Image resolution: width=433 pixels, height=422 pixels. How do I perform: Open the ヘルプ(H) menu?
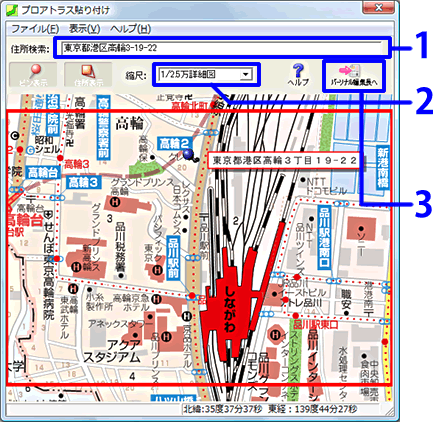point(130,29)
